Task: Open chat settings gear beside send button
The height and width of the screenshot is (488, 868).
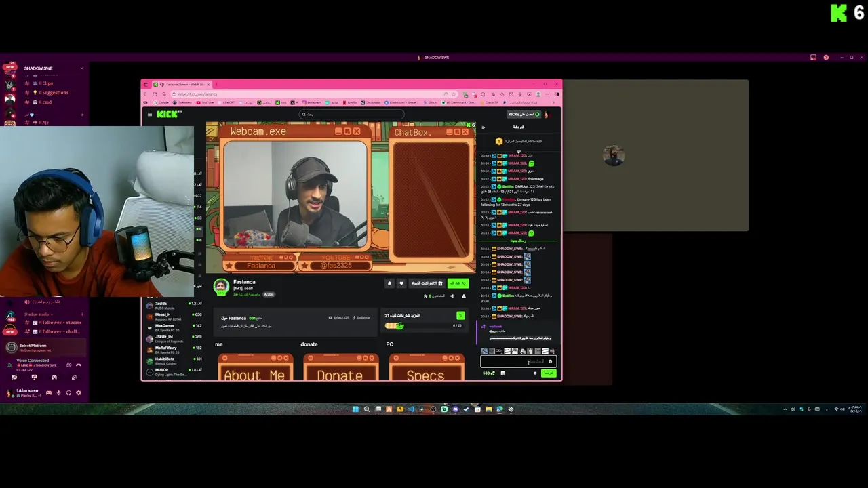Action: click(x=534, y=373)
